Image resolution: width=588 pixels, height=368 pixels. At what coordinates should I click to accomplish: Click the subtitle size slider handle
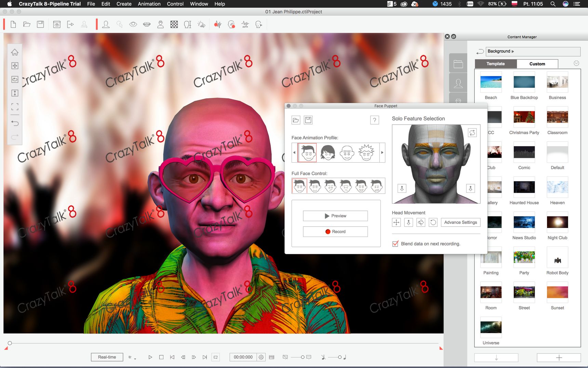(303, 357)
